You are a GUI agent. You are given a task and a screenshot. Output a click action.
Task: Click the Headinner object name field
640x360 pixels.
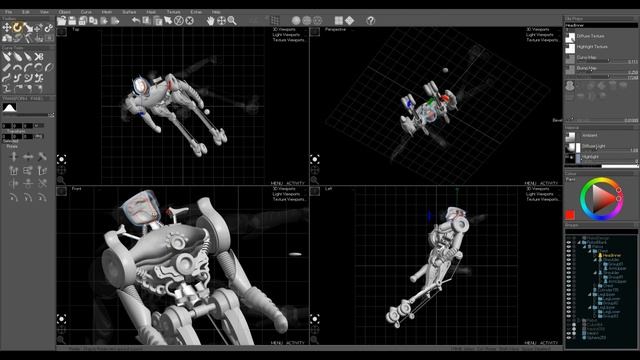(601, 25)
